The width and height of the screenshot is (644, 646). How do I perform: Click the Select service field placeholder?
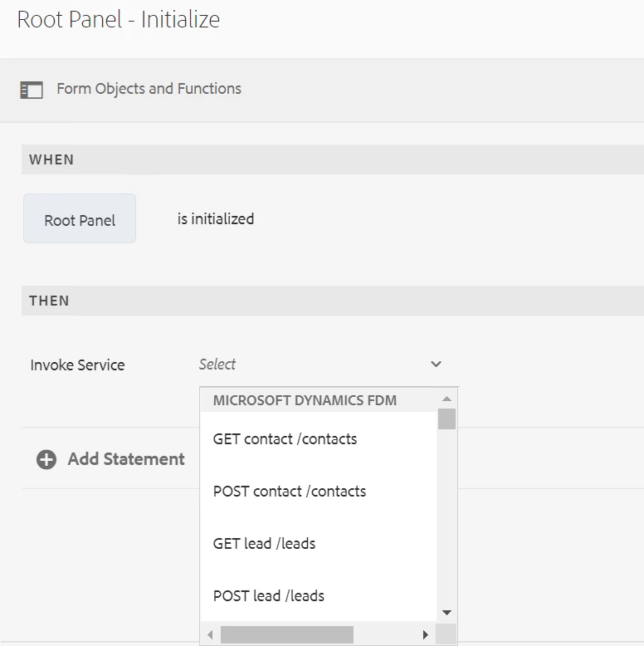pos(217,365)
